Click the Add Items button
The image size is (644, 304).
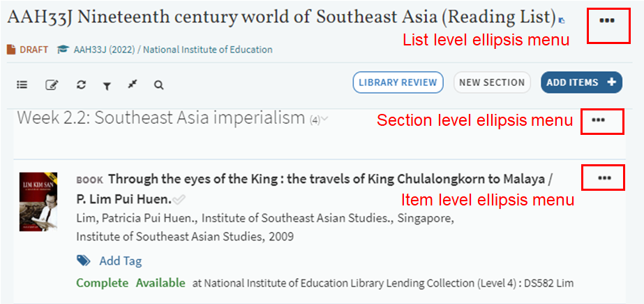[x=581, y=82]
